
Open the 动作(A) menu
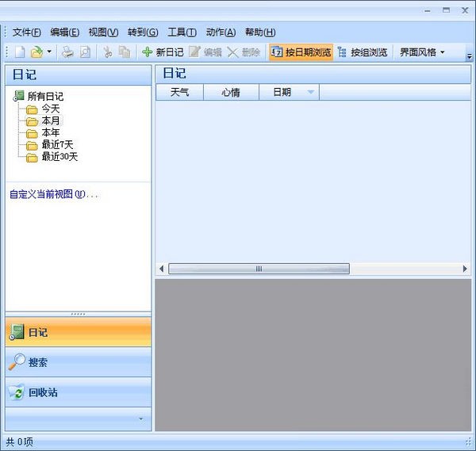pos(221,32)
